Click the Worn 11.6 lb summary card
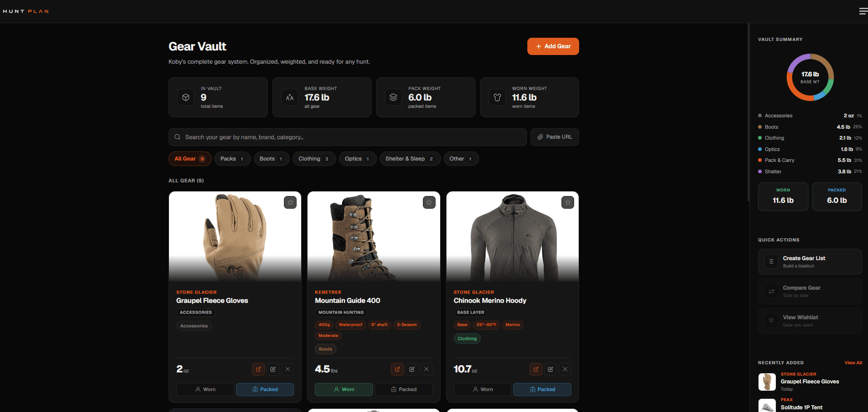This screenshot has width=868, height=412. click(x=783, y=196)
